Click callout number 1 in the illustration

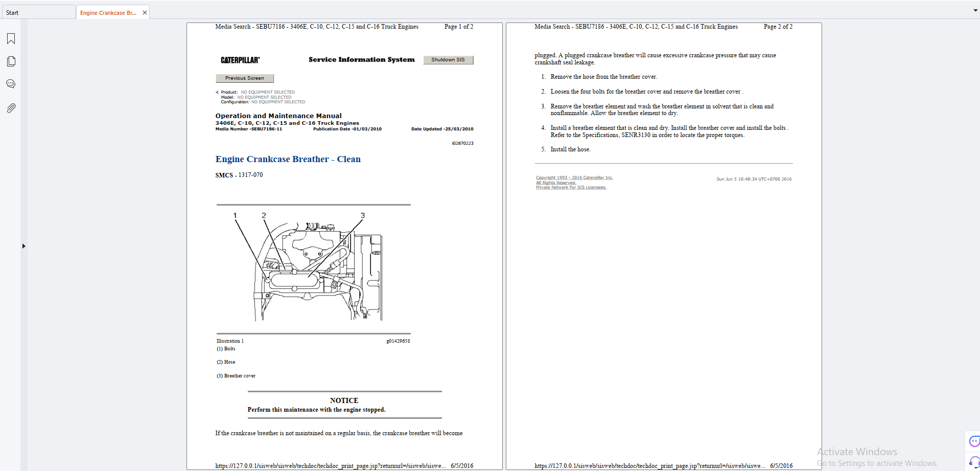pyautogui.click(x=235, y=215)
